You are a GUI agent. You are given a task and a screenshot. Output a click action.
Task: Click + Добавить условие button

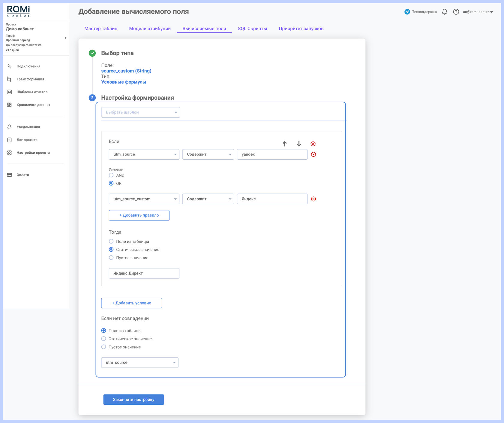pos(132,303)
